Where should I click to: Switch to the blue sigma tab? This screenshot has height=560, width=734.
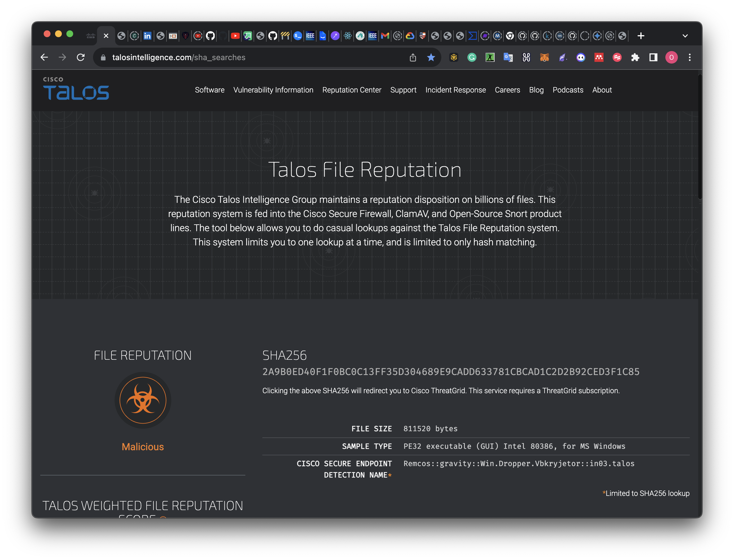[473, 36]
